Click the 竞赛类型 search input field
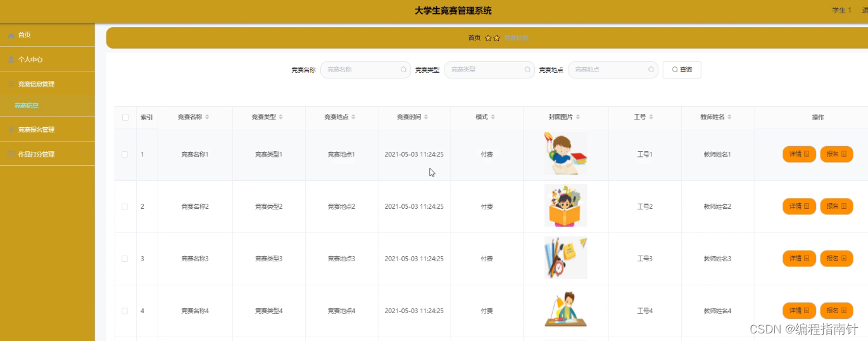The image size is (868, 341). [x=489, y=70]
